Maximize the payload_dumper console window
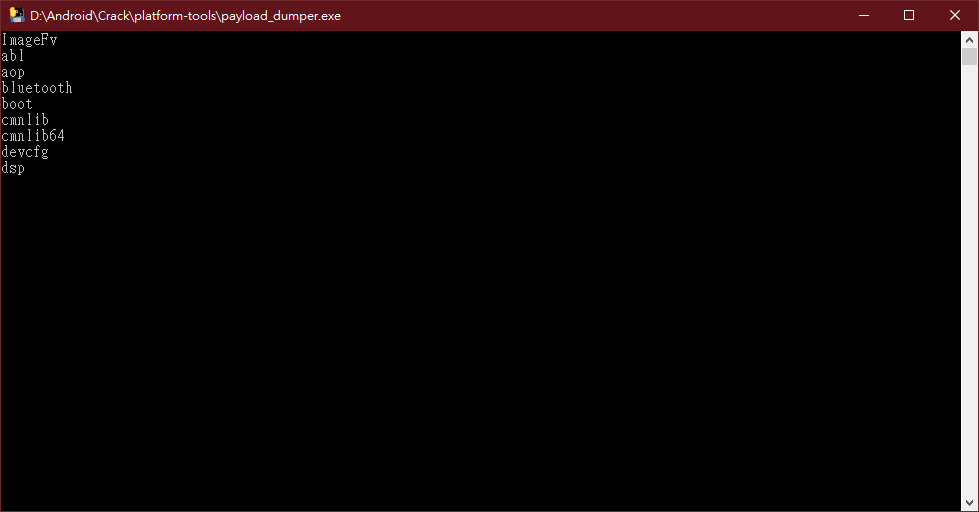The height and width of the screenshot is (512, 979). (x=909, y=15)
